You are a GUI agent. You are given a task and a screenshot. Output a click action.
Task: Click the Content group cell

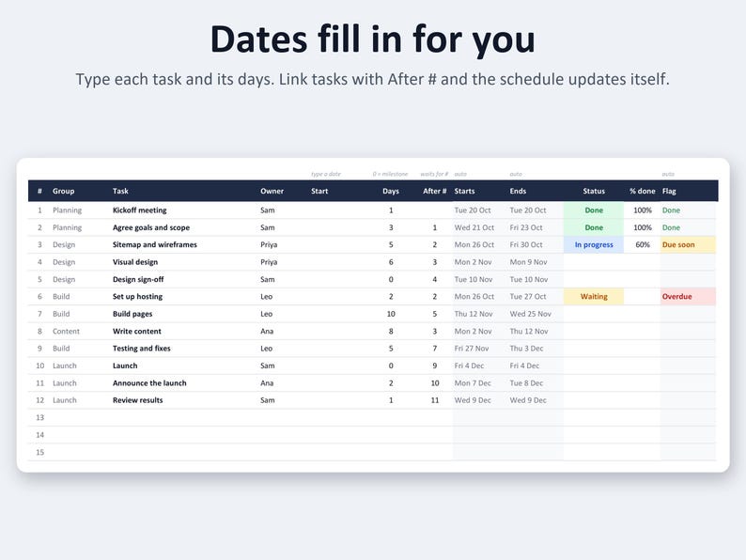(66, 331)
